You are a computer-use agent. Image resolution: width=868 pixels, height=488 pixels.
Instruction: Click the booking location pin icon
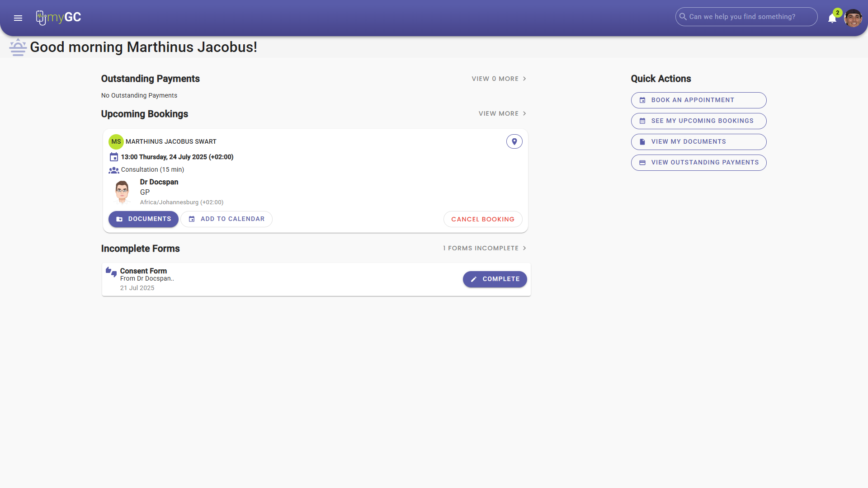(514, 142)
